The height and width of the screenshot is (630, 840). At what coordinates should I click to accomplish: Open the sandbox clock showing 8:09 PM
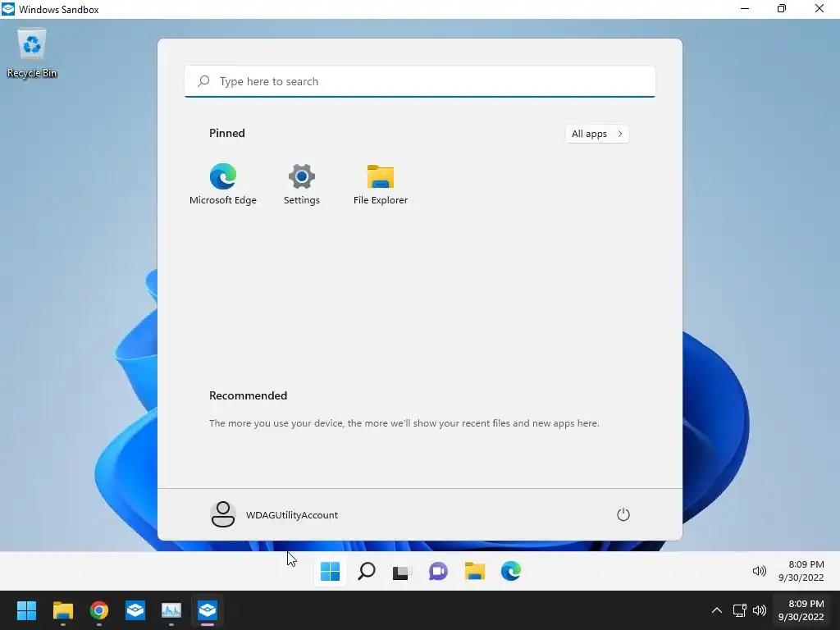pos(801,571)
